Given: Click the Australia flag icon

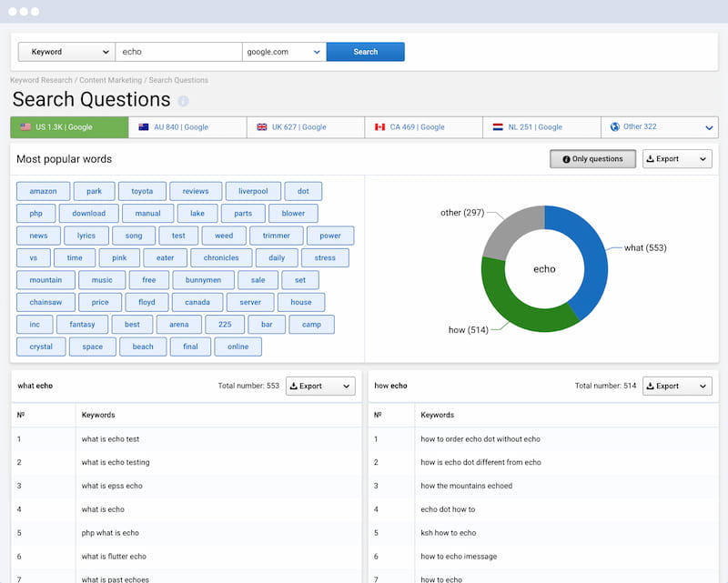Looking at the screenshot, I should click(144, 127).
